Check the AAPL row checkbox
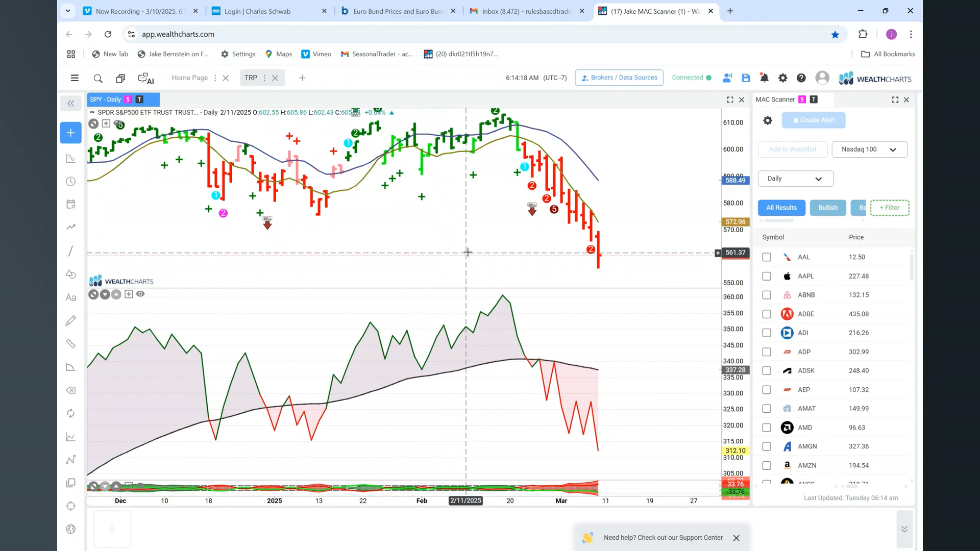The image size is (980, 551). 767,276
